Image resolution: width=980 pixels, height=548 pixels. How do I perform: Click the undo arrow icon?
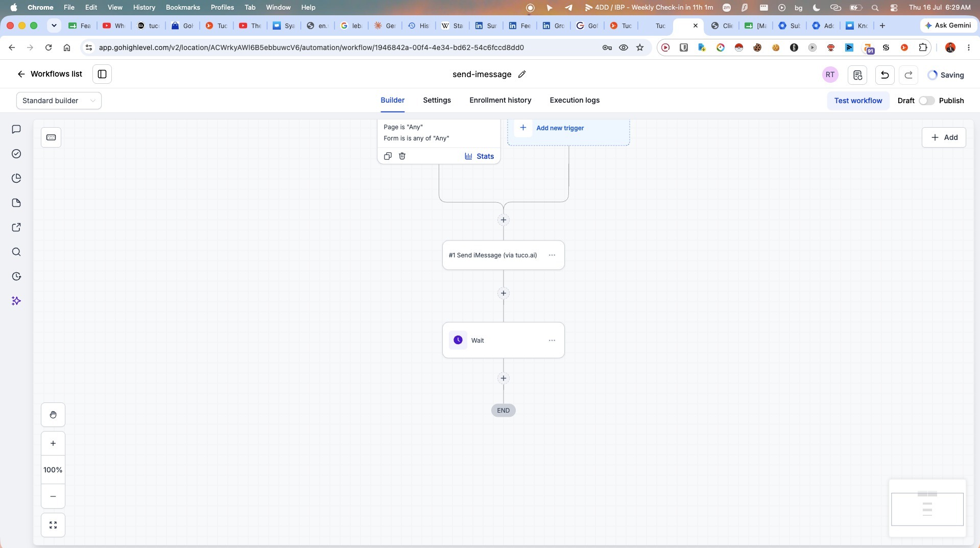pyautogui.click(x=885, y=75)
